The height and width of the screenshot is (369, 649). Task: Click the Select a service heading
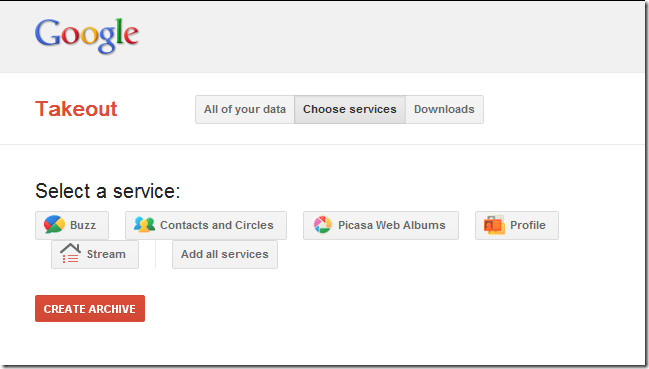point(108,191)
